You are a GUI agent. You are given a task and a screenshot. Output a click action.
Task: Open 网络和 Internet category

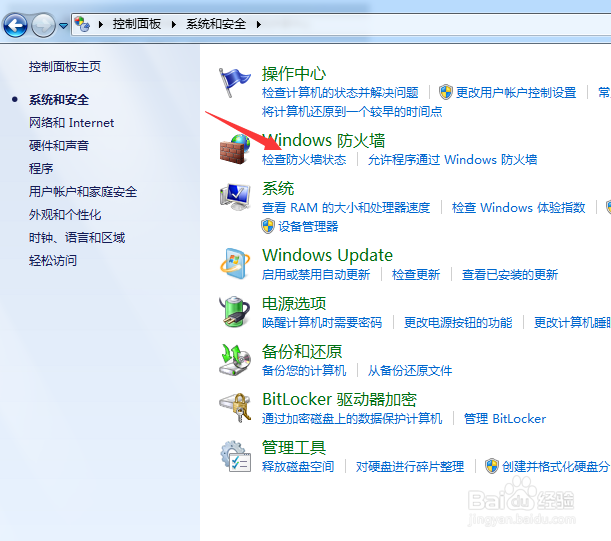pyautogui.click(x=71, y=123)
